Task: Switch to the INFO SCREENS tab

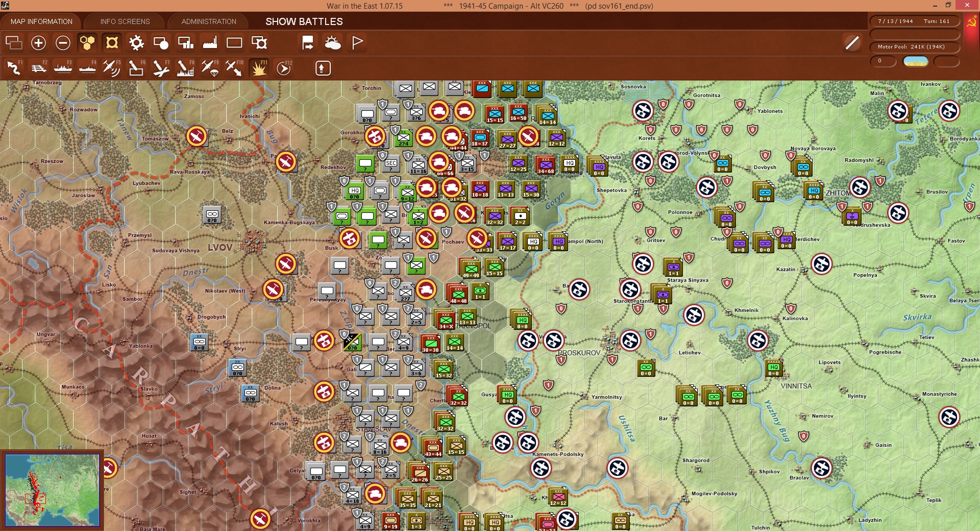Action: (x=125, y=21)
